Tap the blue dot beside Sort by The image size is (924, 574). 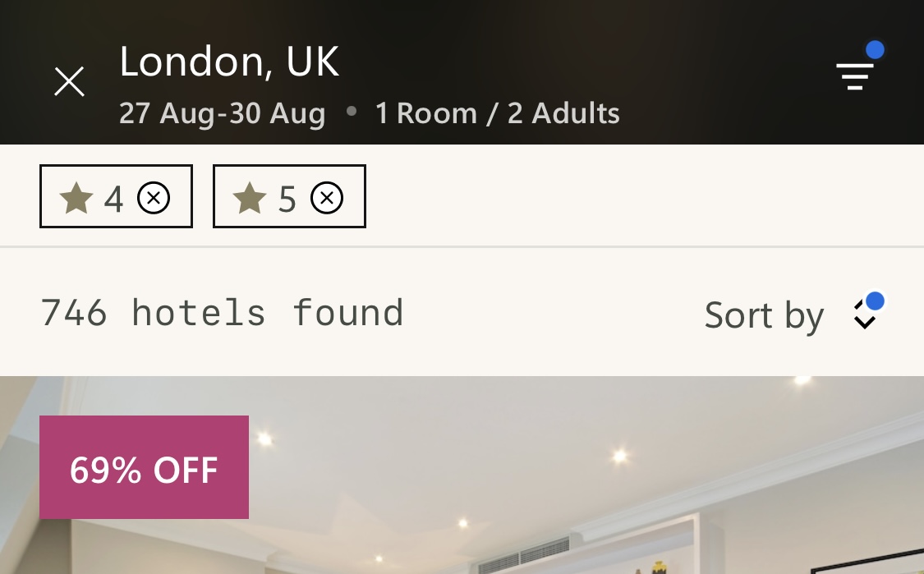coord(875,301)
